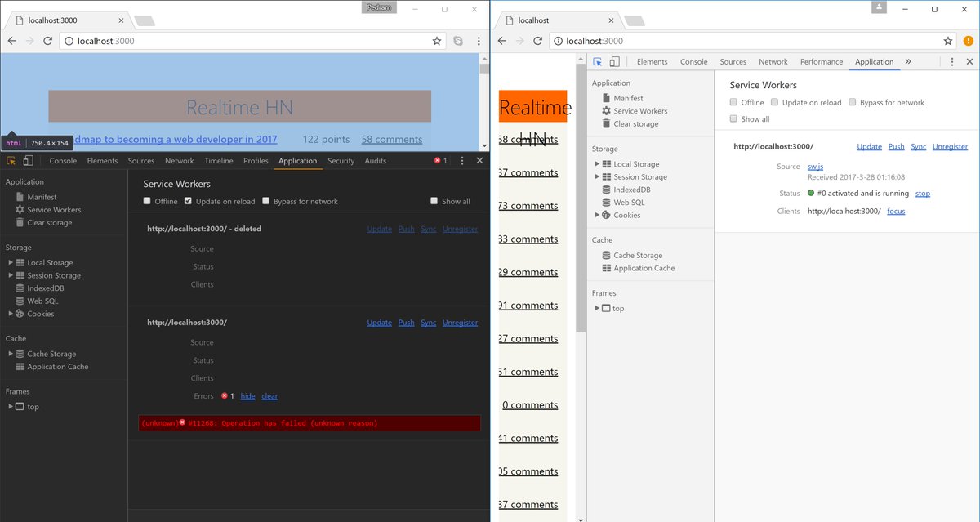
Task: Open Chrome menu in left browser window
Action: tap(478, 41)
